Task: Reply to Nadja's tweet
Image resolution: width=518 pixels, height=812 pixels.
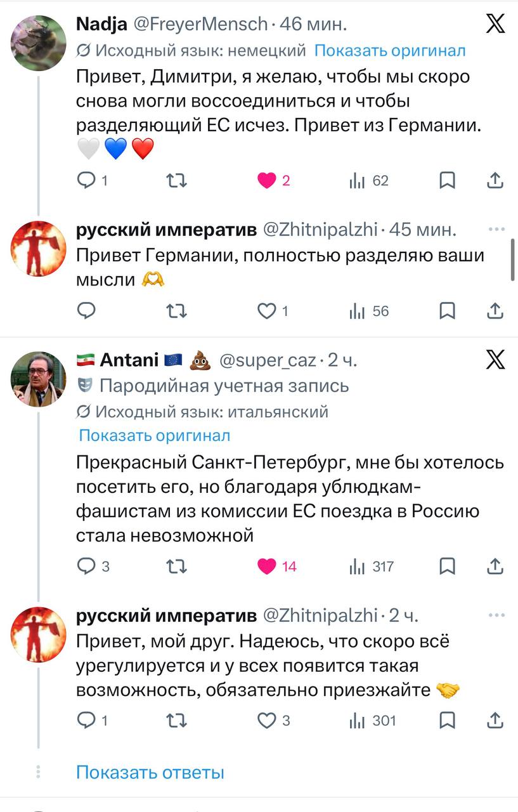Action: pos(86,181)
